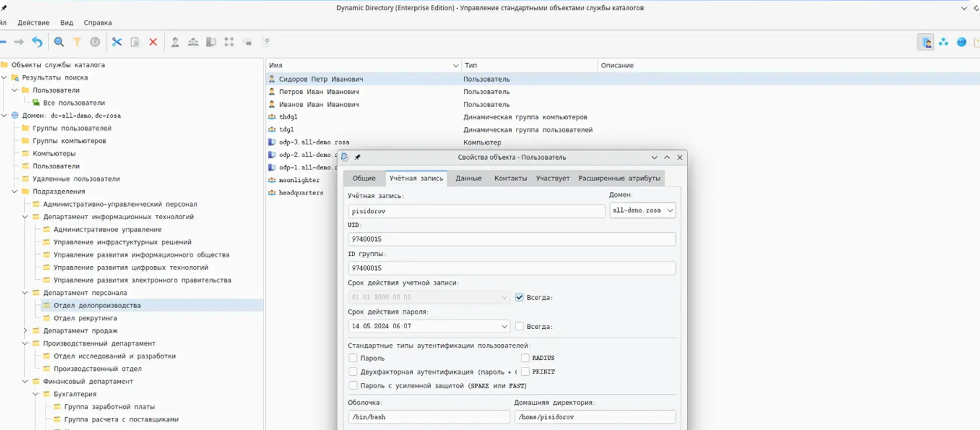Click the user group toolbar icon

pyautogui.click(x=193, y=42)
